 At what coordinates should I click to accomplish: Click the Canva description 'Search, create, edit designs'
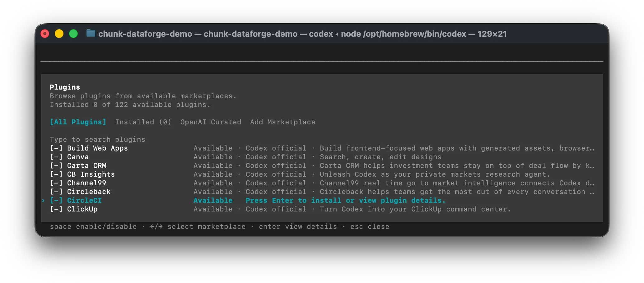coord(380,157)
